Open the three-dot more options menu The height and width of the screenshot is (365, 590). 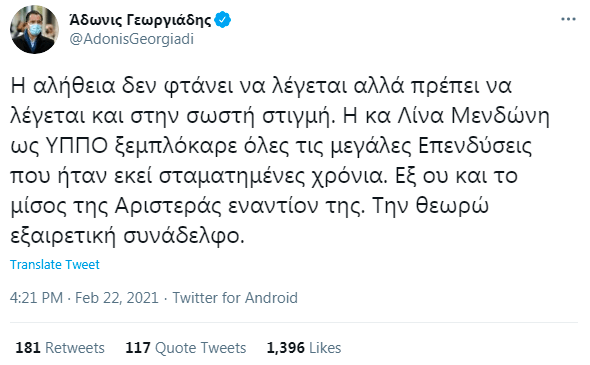(x=568, y=19)
